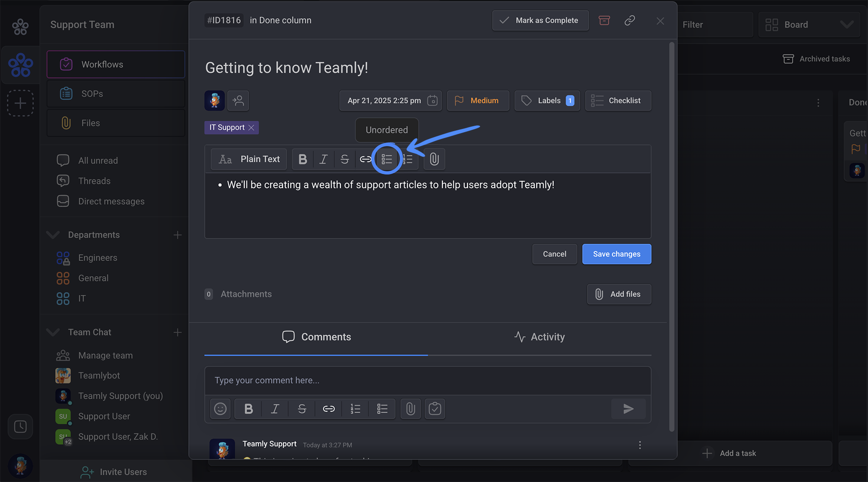
Task: Save changes to description
Action: click(x=616, y=254)
